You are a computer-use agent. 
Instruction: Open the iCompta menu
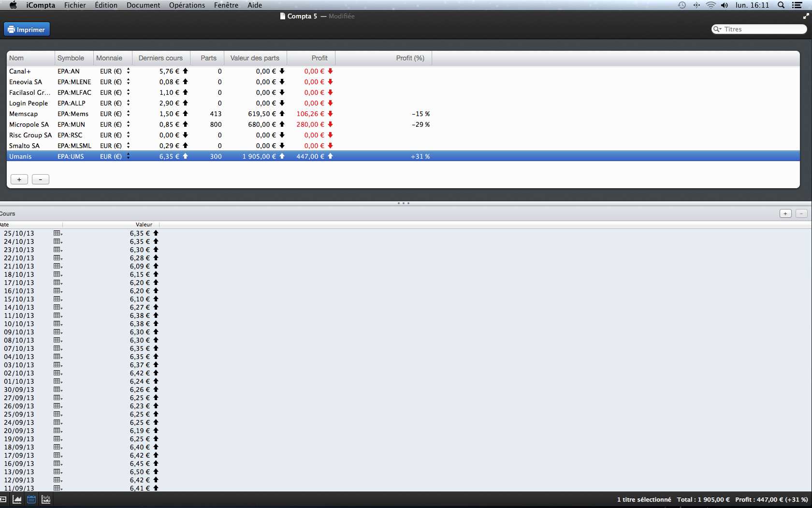tap(41, 5)
